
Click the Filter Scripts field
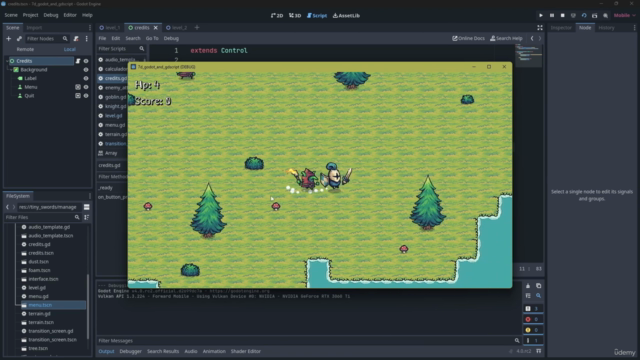121,49
